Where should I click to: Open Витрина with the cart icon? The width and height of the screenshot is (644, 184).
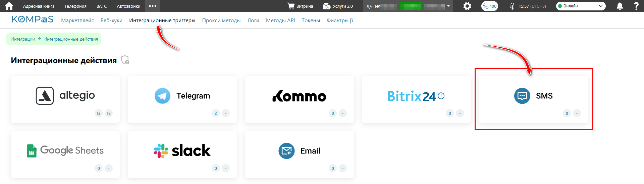pos(300,6)
